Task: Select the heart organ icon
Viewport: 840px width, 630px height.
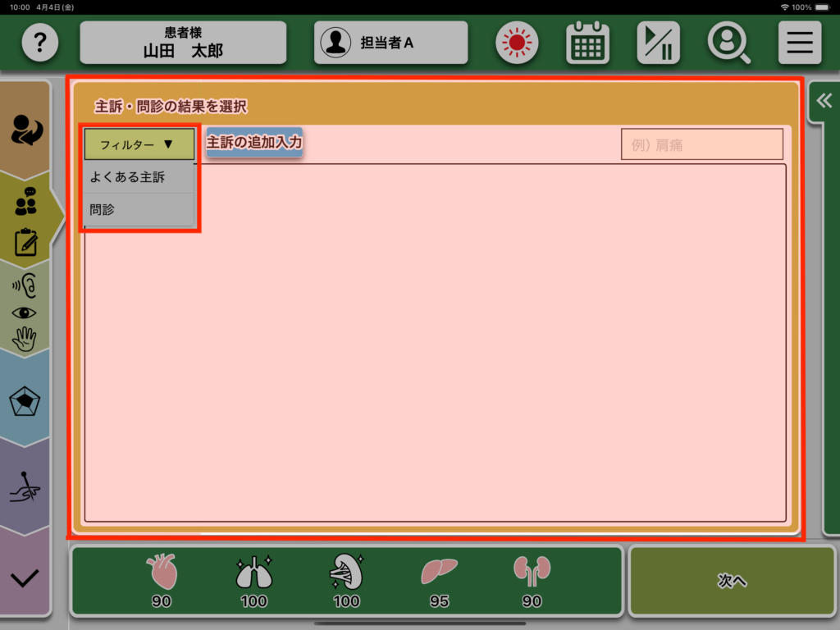Action: pyautogui.click(x=162, y=572)
